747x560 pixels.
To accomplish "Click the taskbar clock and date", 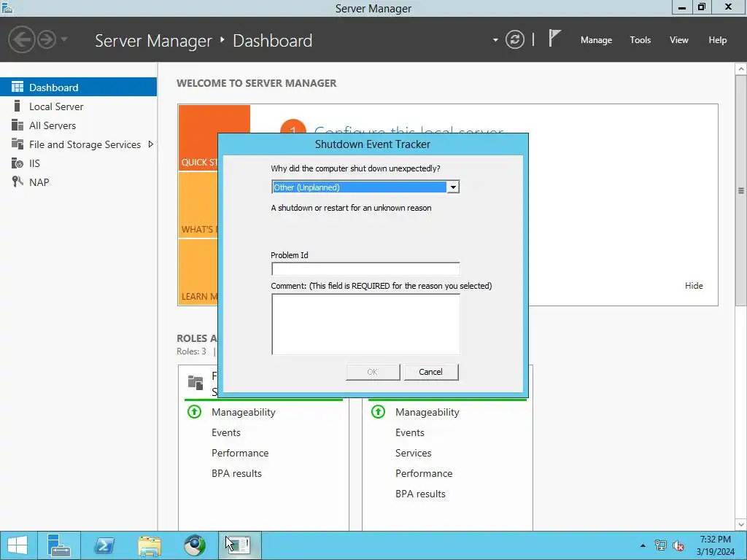I will (715, 545).
